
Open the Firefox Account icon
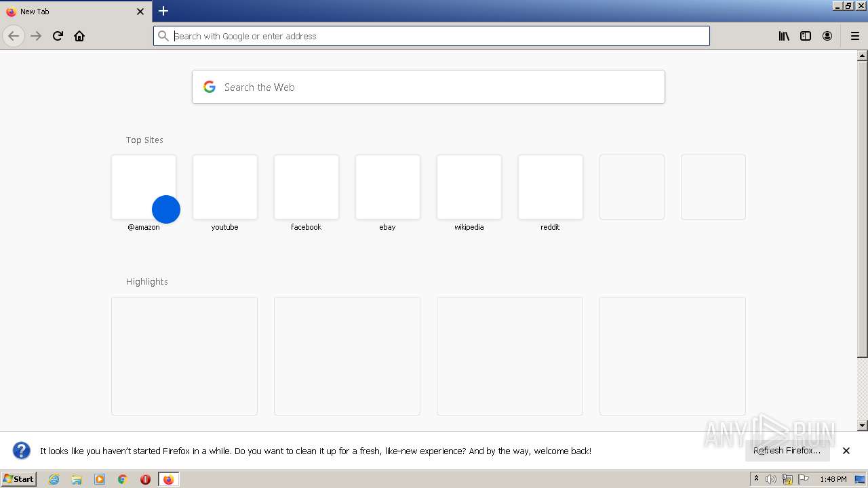[827, 36]
